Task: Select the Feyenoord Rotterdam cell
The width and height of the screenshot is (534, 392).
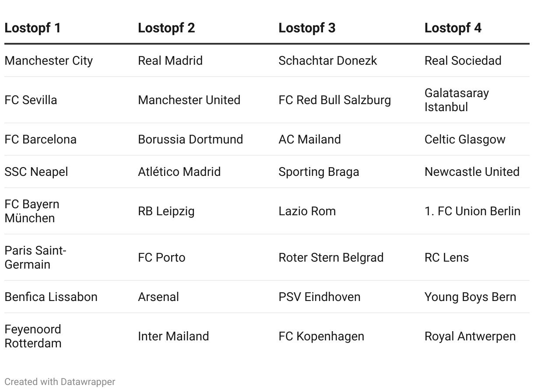Action: pyautogui.click(x=33, y=336)
